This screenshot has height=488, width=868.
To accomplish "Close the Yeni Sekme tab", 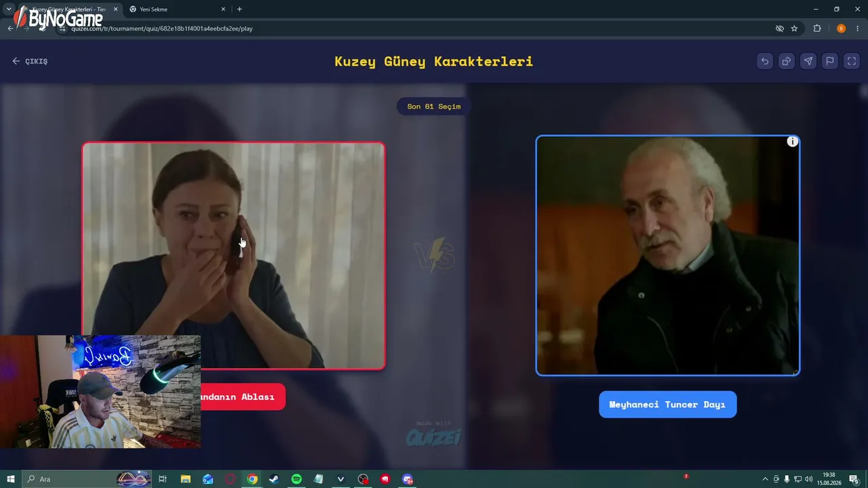I will [x=223, y=9].
